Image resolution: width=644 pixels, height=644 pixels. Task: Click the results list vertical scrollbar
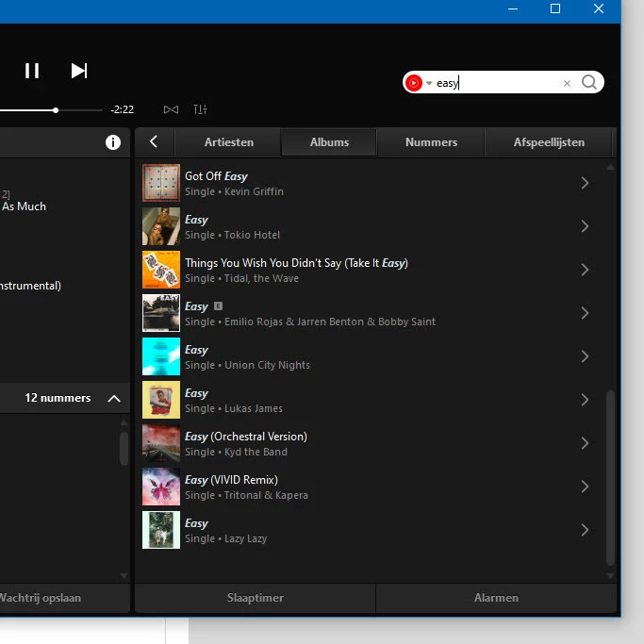coord(610,478)
